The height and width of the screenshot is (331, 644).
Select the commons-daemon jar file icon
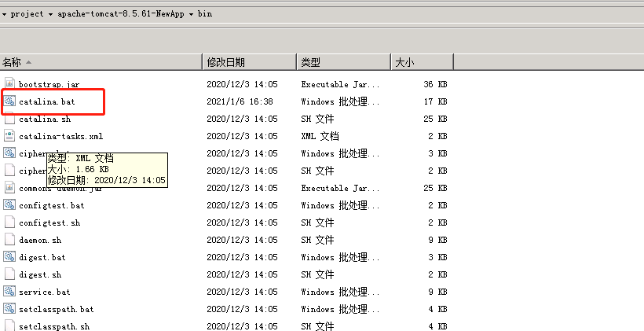coord(9,187)
